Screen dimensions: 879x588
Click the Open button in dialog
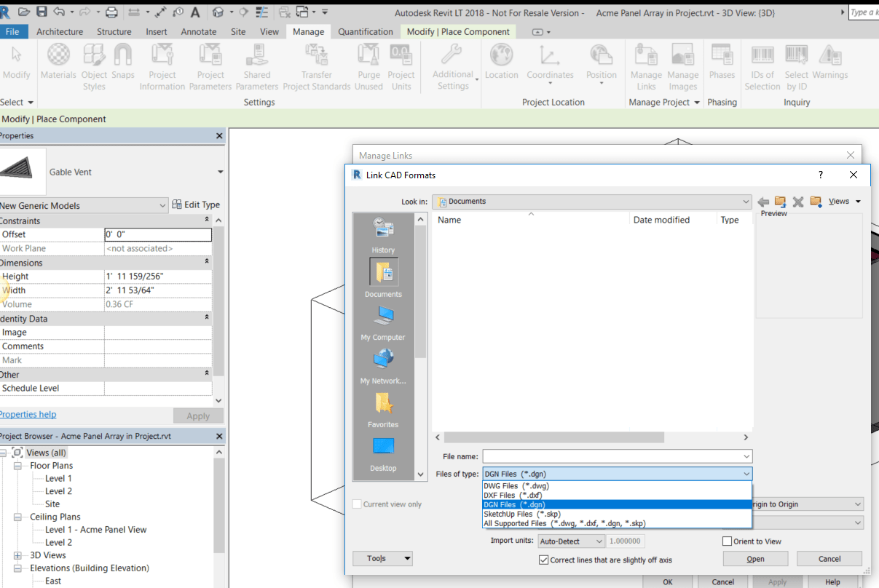point(755,559)
